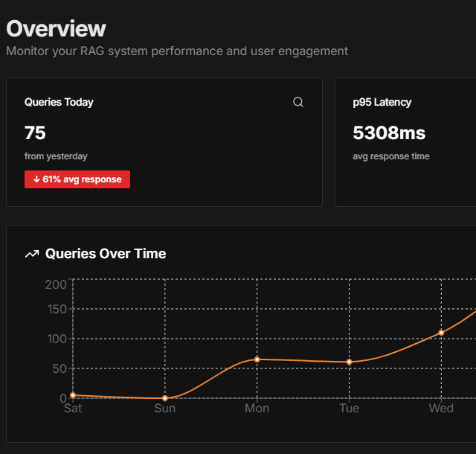Viewport: 476px width, 454px height.
Task: Click the Mon label on the x-axis
Action: click(x=257, y=408)
